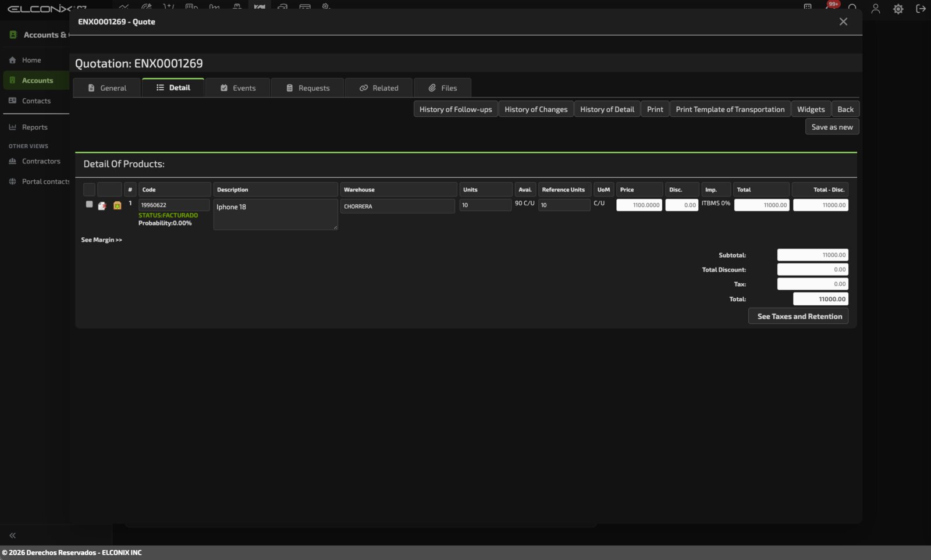Open the Widgets button

(811, 109)
